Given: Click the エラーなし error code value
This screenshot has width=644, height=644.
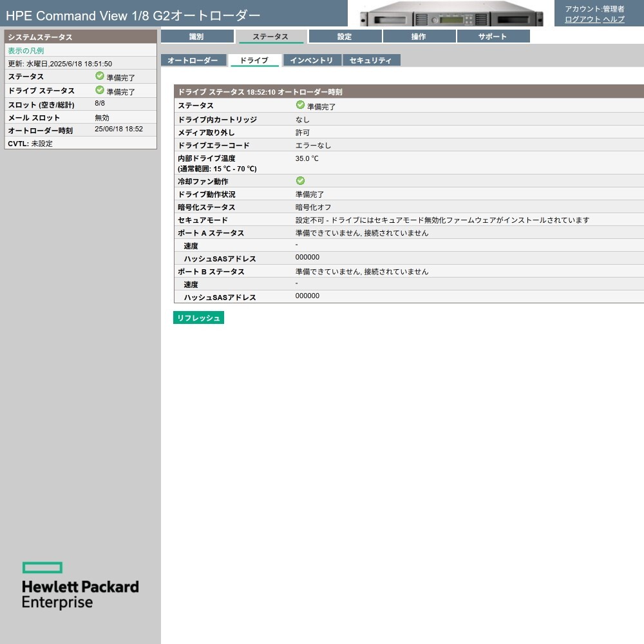Looking at the screenshot, I should 314,146.
